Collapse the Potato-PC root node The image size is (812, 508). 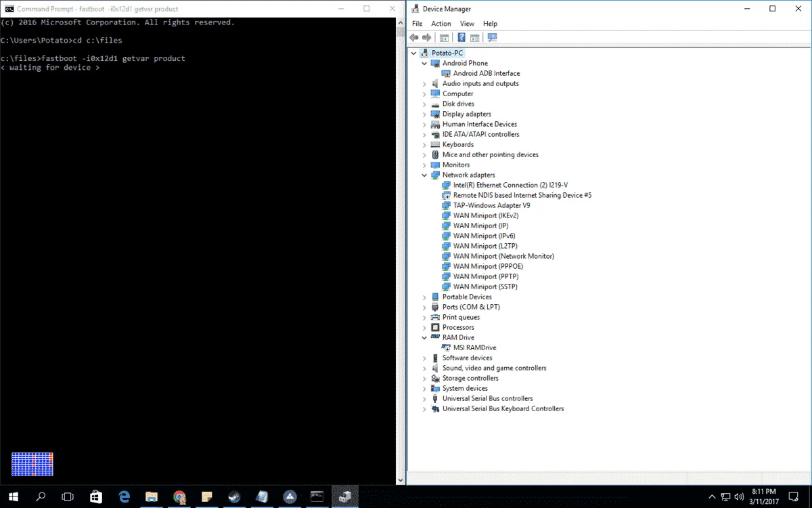click(x=413, y=53)
